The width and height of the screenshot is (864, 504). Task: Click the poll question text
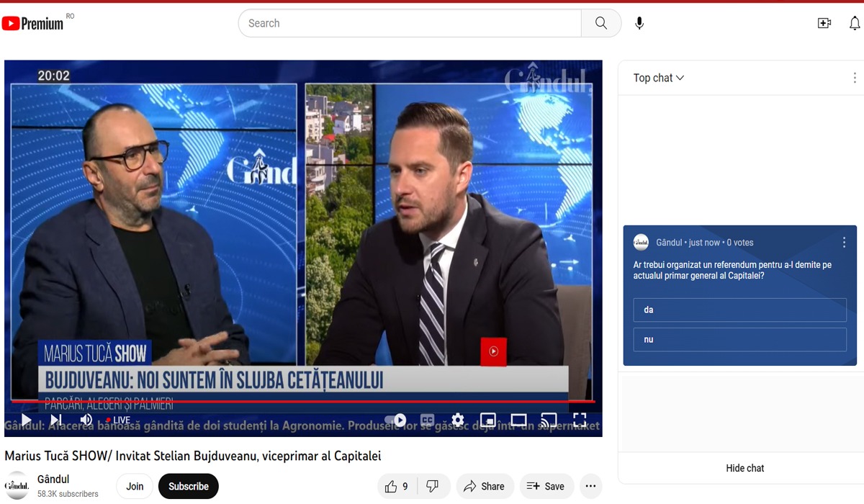[x=732, y=270]
